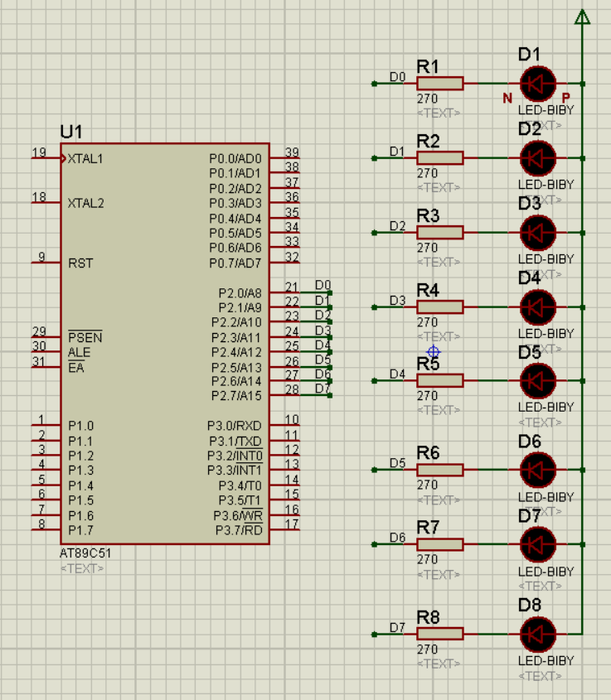Screen dimensions: 611x700
Task: Click the P2.7/A15 pin label
Action: pyautogui.click(x=236, y=395)
